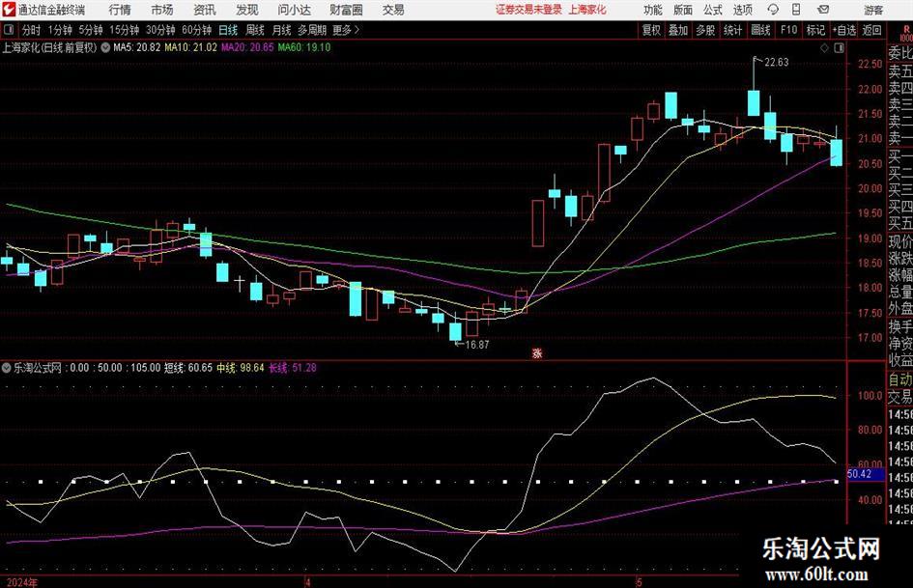Switch to the 15分钟 period tab
The width and height of the screenshot is (913, 588).
coord(124,30)
